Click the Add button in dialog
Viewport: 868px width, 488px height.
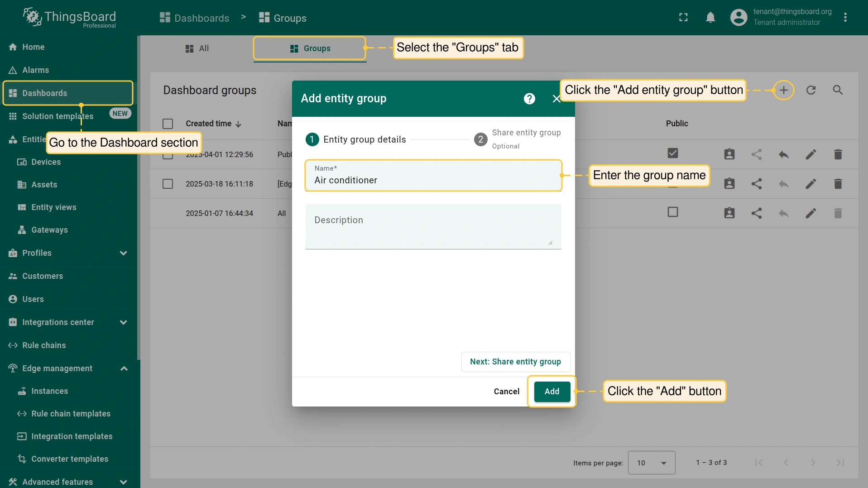point(551,392)
